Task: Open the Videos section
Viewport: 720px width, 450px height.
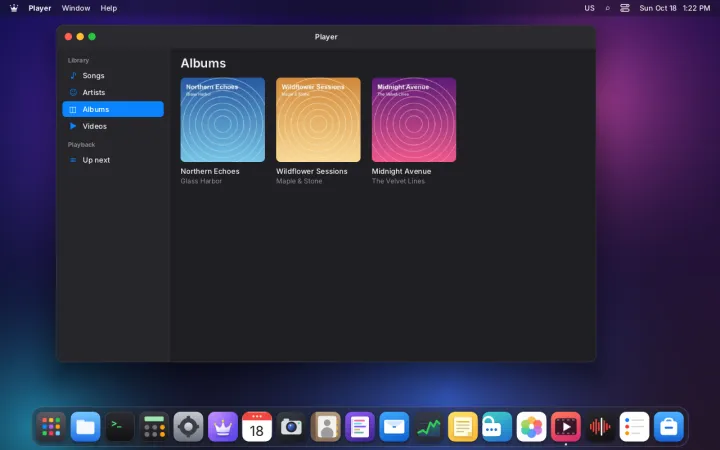Action: (113, 126)
